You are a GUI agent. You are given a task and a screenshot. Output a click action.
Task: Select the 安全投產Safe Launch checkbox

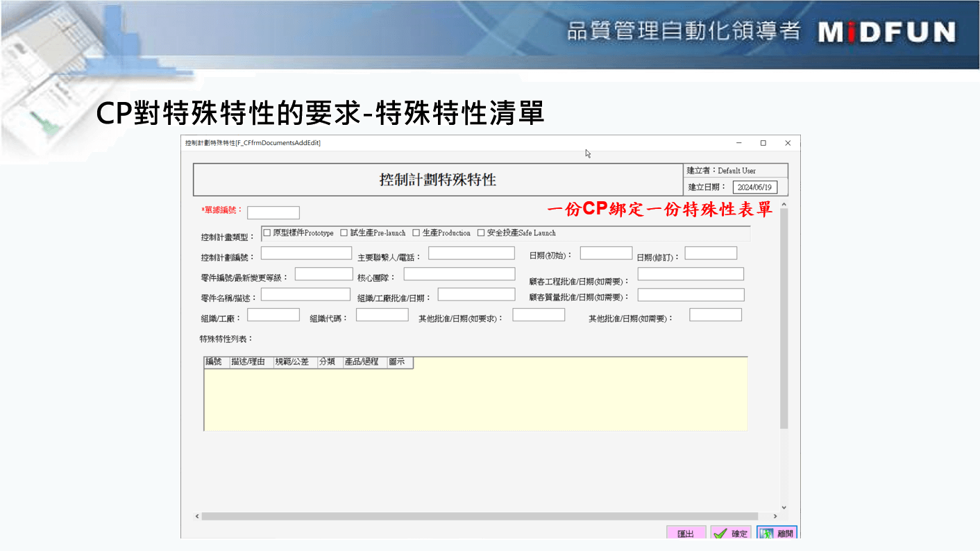pyautogui.click(x=481, y=233)
